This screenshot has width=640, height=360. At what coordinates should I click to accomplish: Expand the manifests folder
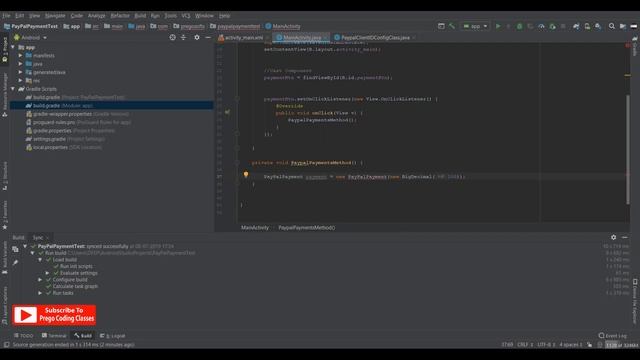coord(20,56)
